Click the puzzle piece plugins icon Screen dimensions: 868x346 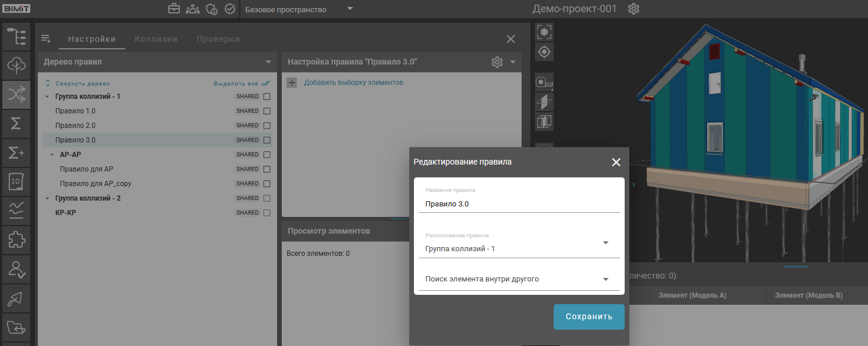click(x=16, y=240)
